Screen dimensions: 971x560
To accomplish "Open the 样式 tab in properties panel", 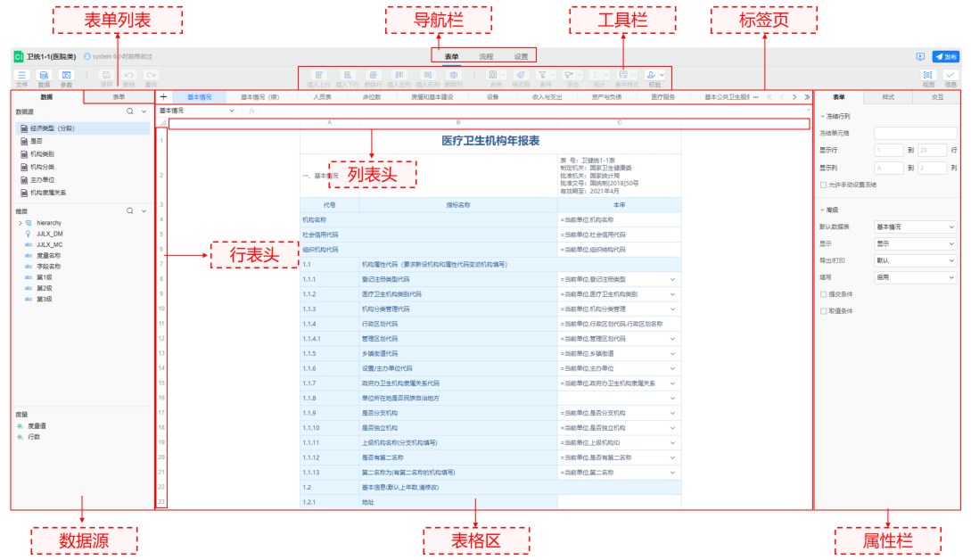I will click(888, 96).
